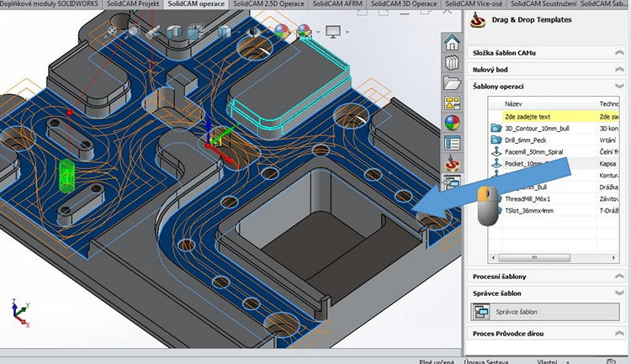Click the folder icon beside 3D_Contour_10mm_bull

[496, 129]
